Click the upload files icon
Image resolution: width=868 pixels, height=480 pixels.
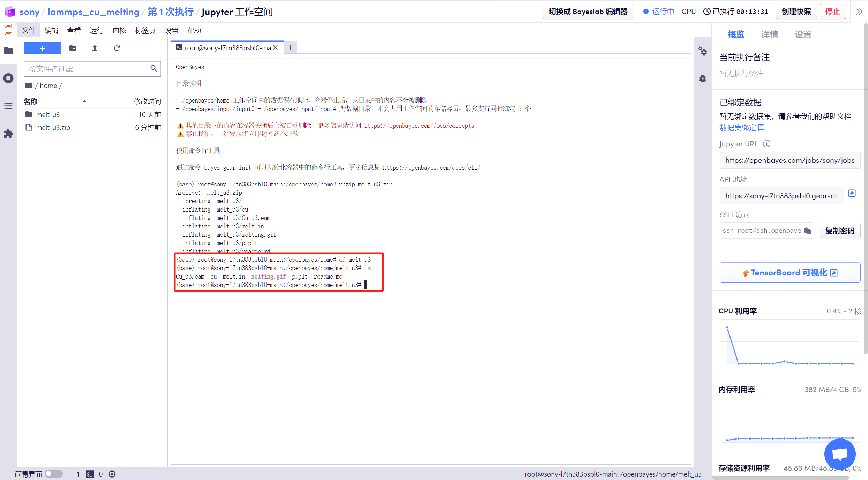(95, 48)
